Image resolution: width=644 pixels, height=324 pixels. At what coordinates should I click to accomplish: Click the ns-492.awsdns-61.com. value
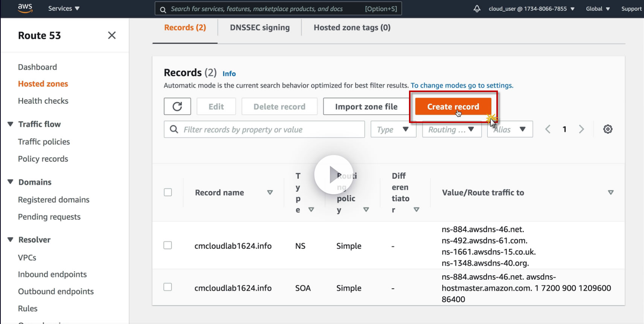484,241
